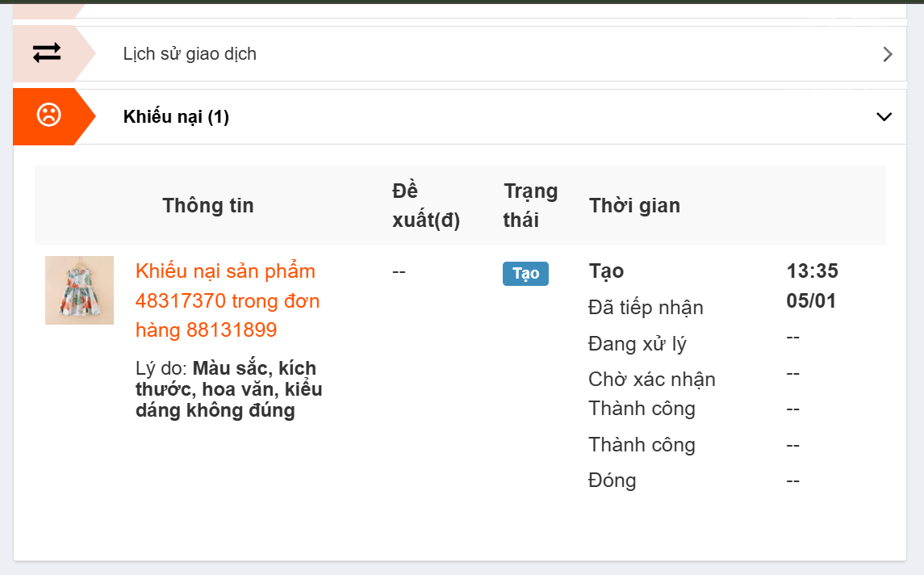Viewport: 924px width, 575px height.
Task: Select the Chờ xác nhận timeline step
Action: 651,380
